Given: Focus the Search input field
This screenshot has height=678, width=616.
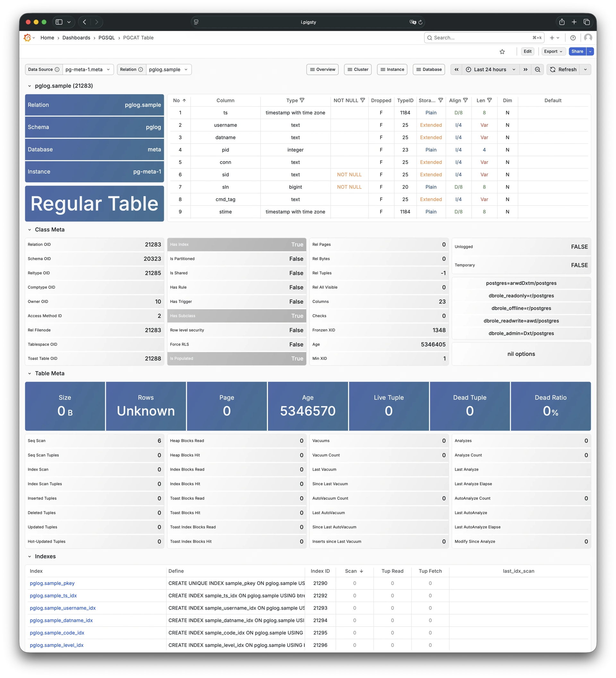Looking at the screenshot, I should coord(481,38).
